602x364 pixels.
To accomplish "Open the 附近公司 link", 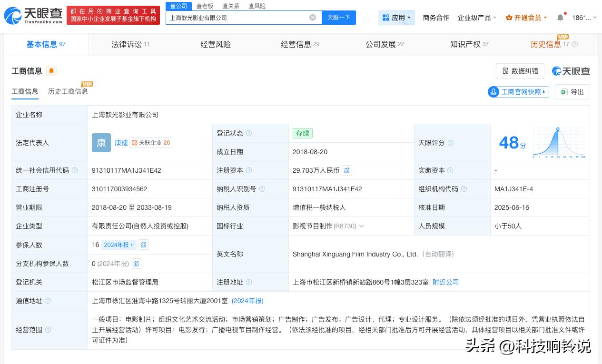I will [x=446, y=282].
